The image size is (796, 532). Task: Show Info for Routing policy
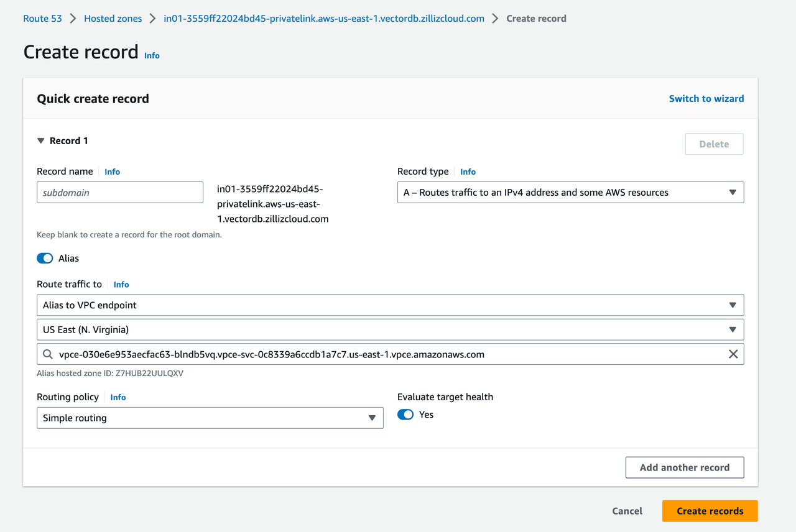tap(118, 398)
